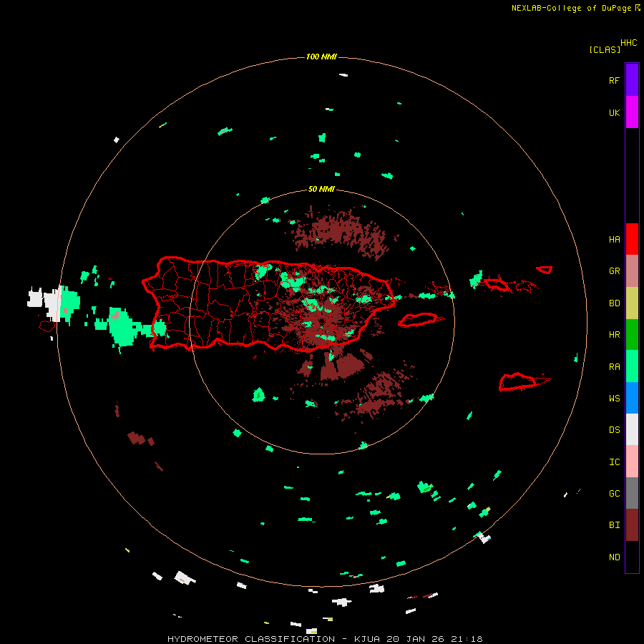Click the Vieques island outline

(x=418, y=319)
